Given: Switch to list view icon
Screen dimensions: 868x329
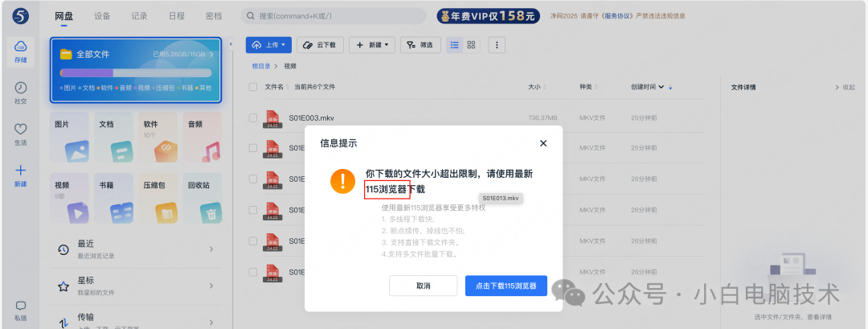Looking at the screenshot, I should pos(455,45).
